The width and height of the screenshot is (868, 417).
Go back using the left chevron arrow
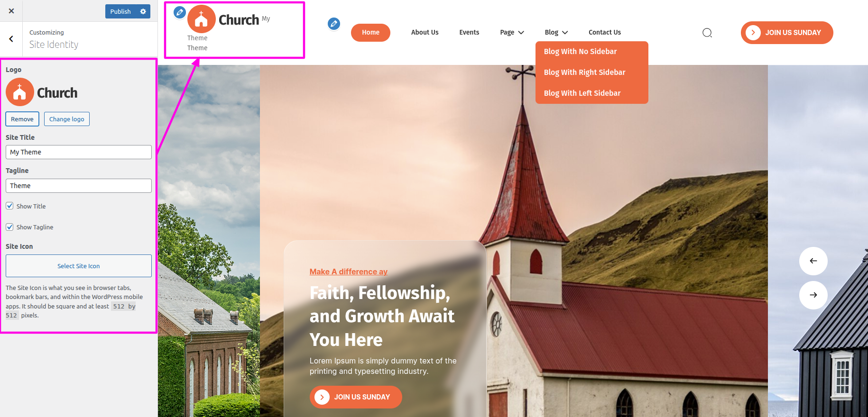[11, 39]
